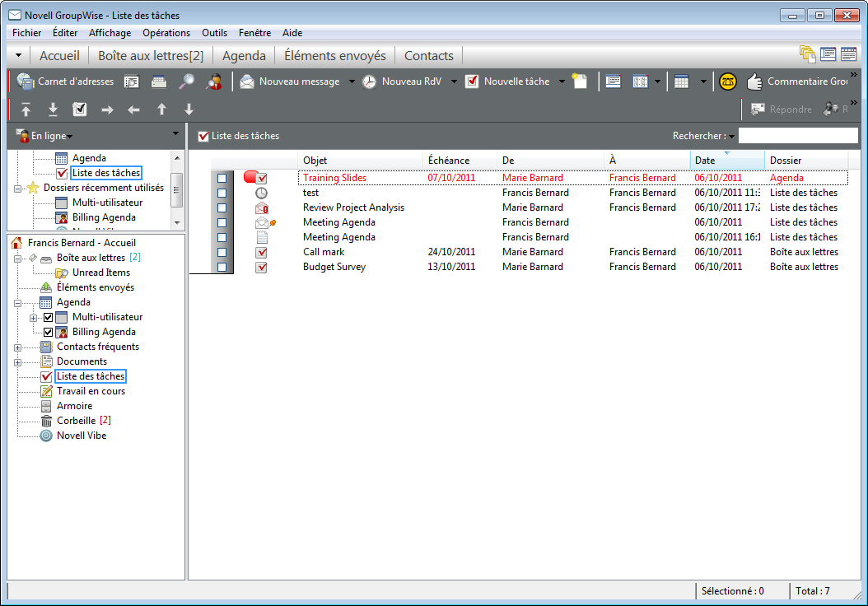Screen dimensions: 868x606
Task: Click the move-to-top arrow icon
Action: coord(26,110)
